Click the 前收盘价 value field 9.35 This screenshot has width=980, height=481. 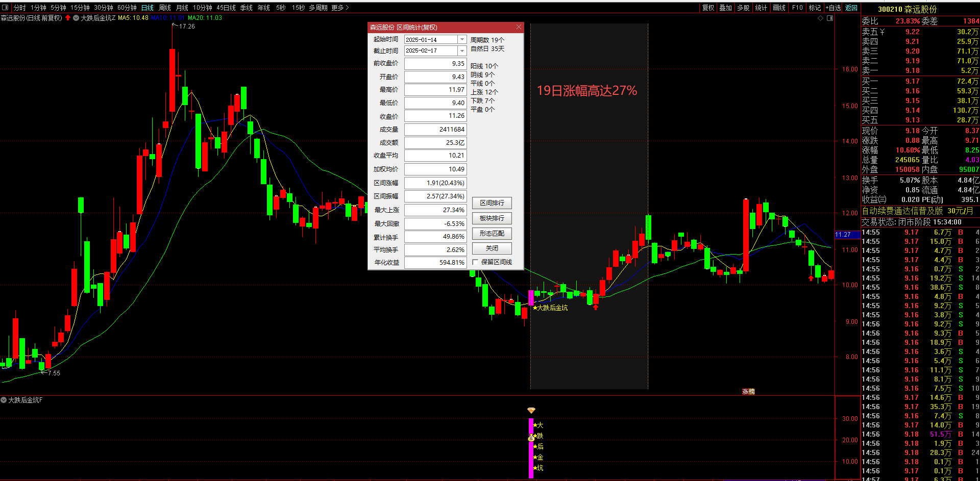(x=435, y=64)
